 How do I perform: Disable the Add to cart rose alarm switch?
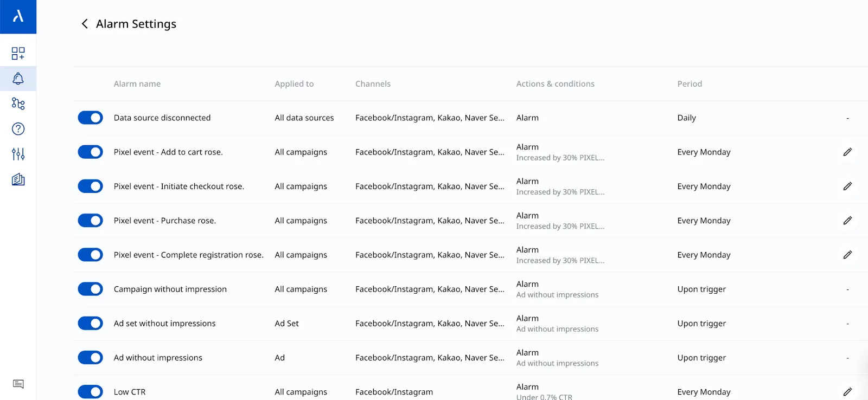tap(90, 152)
